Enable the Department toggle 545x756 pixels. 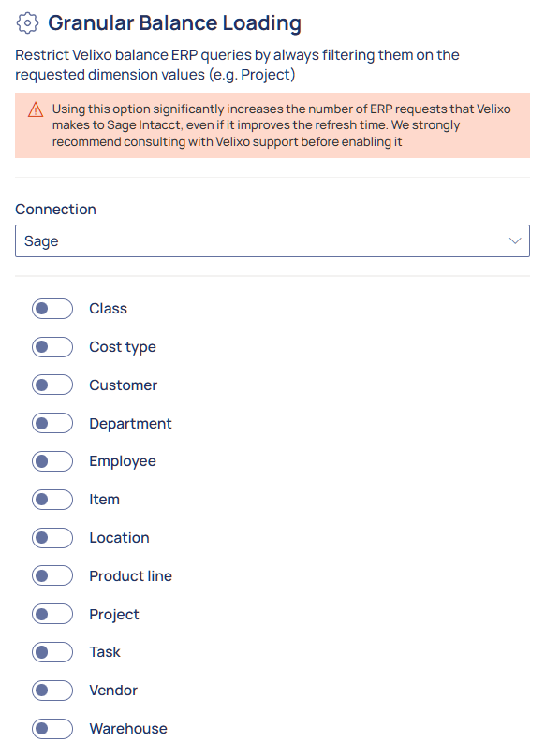[x=52, y=423]
